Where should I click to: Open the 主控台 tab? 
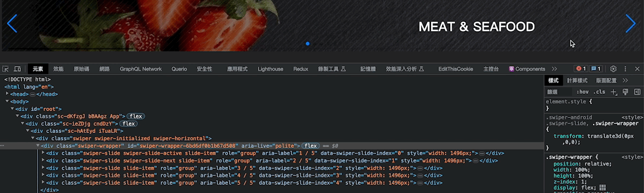pos(491,69)
